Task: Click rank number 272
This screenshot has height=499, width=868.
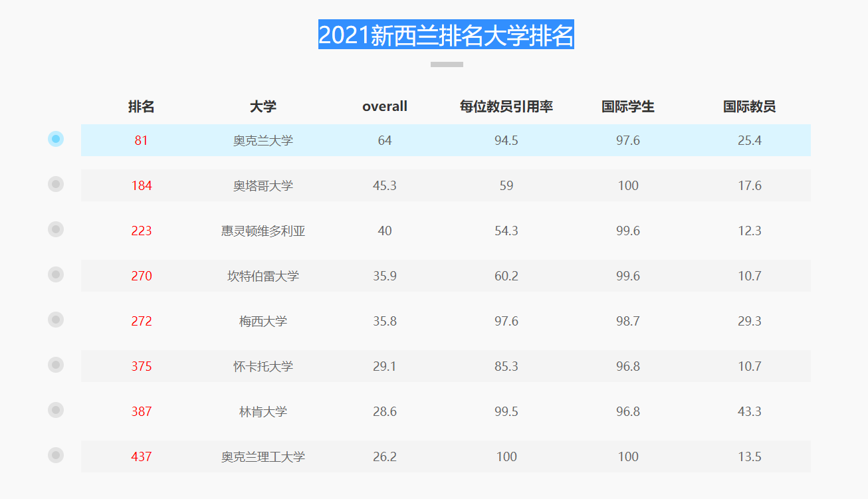Action: [142, 321]
